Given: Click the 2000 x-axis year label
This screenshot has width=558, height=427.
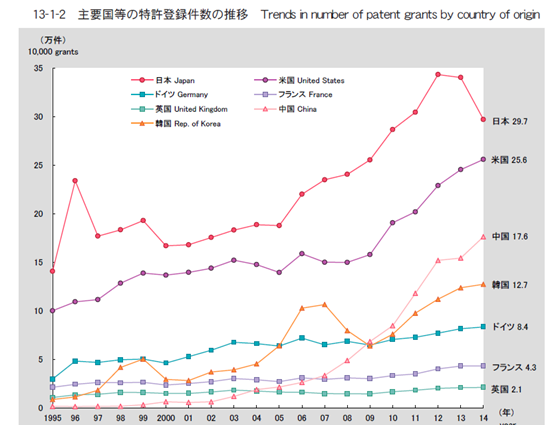Looking at the screenshot, I should click(166, 418).
